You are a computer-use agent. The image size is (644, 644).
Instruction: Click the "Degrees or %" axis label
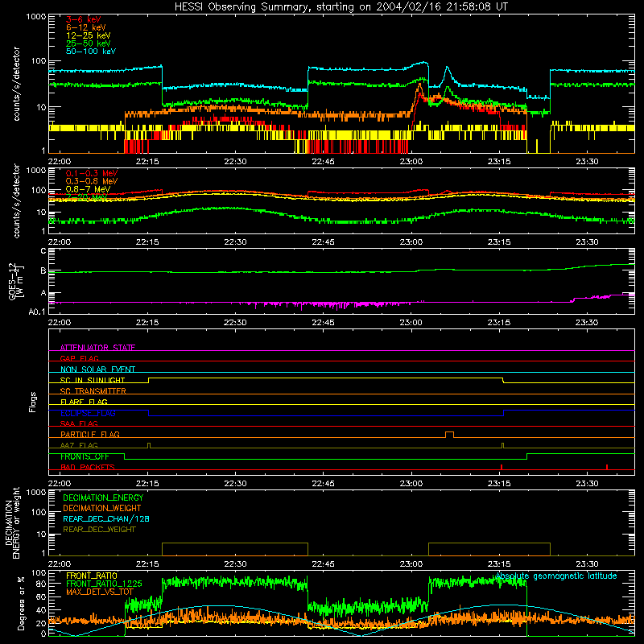[x=21, y=603]
